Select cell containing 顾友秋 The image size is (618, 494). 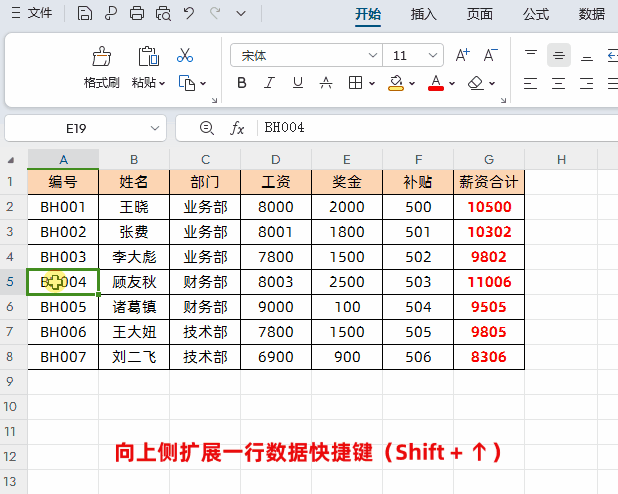pos(134,282)
